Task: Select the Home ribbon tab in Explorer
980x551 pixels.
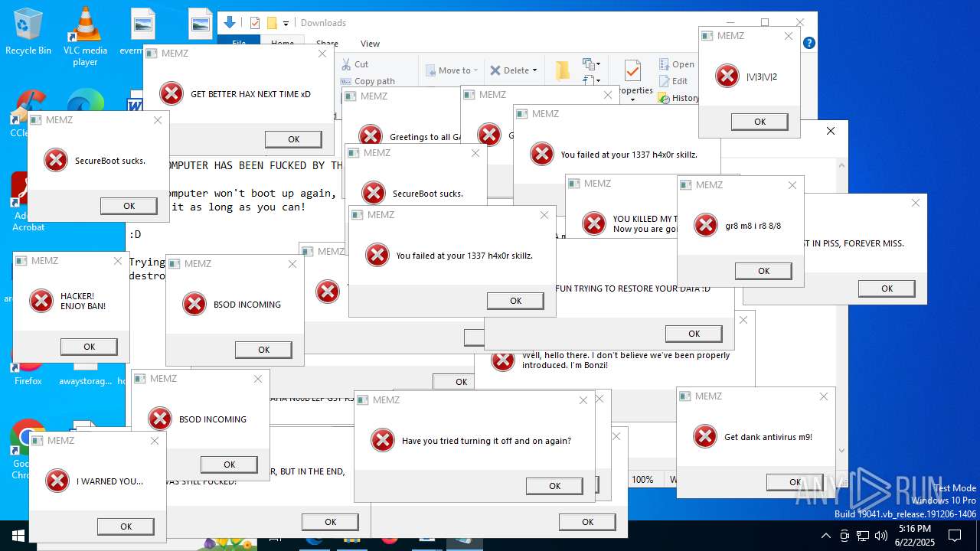Action: (x=283, y=44)
